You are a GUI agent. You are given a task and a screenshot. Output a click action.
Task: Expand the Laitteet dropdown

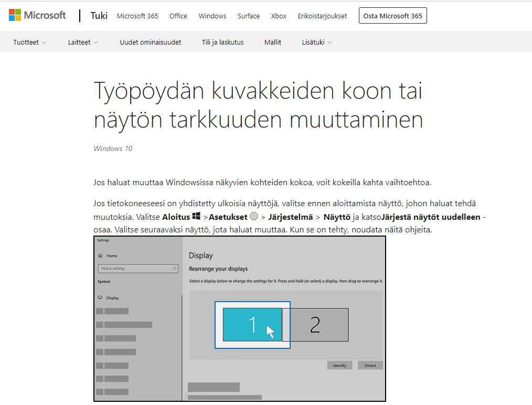click(83, 42)
